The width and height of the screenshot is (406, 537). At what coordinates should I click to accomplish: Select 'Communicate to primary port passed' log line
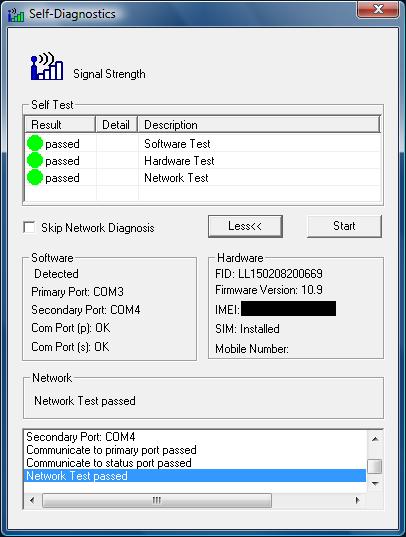(111, 450)
